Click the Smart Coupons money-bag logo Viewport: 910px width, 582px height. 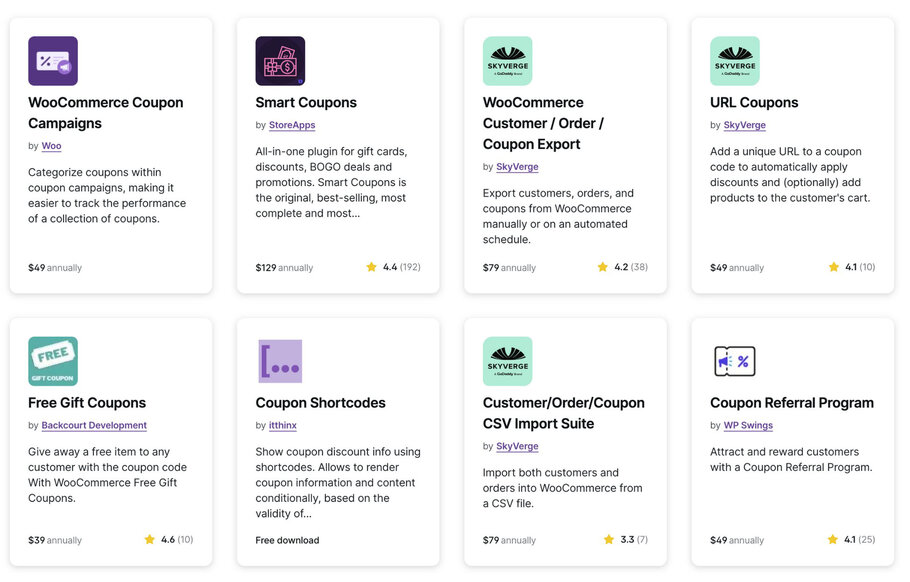click(280, 60)
